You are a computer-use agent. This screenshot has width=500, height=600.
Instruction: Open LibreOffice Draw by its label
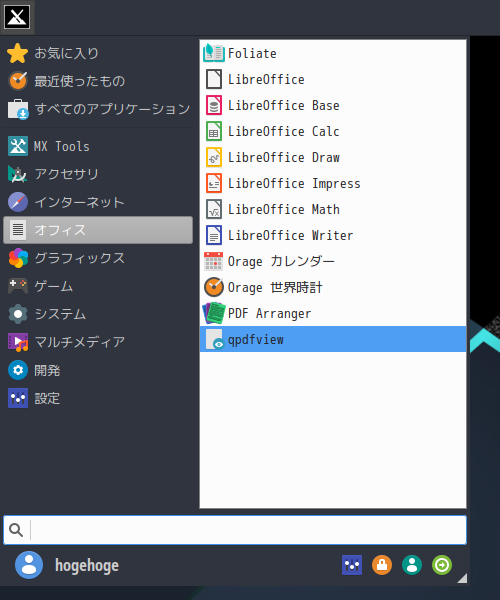coord(284,158)
